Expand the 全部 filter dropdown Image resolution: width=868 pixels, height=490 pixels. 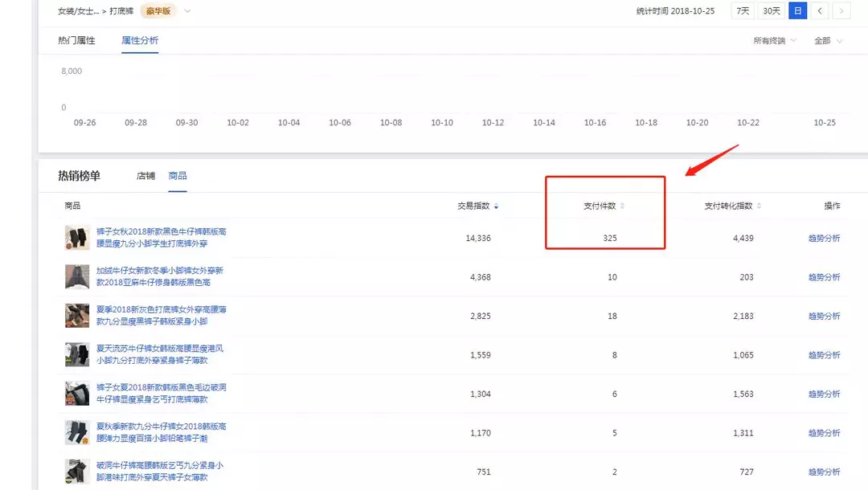pyautogui.click(x=828, y=41)
